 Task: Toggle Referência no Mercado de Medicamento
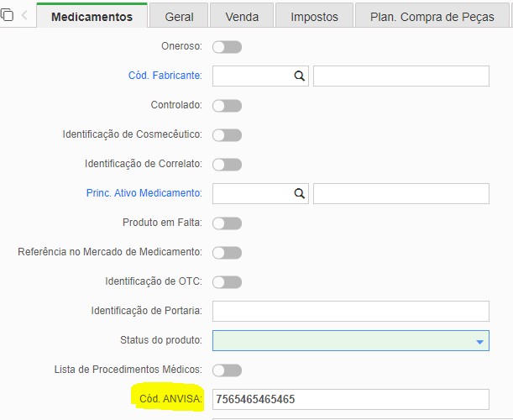pos(227,253)
